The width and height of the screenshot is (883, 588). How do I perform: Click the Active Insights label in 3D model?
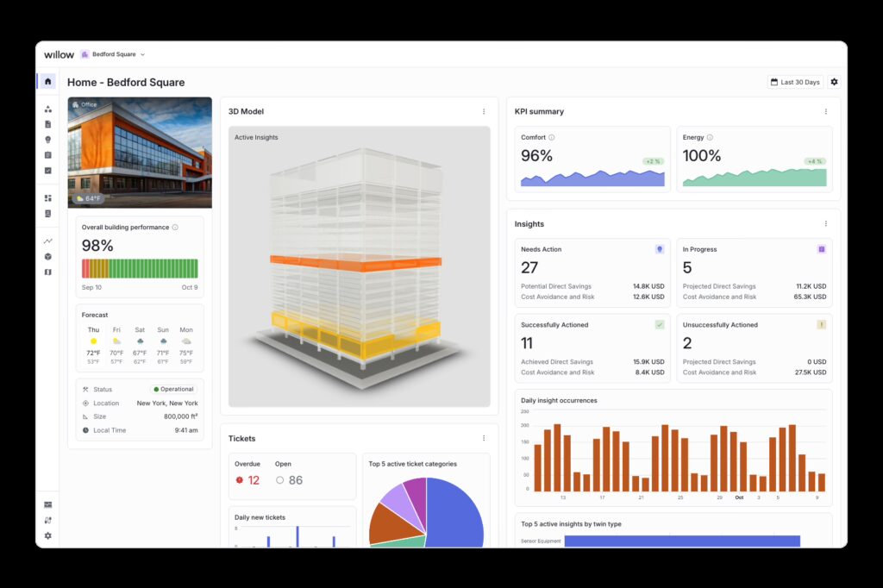256,137
